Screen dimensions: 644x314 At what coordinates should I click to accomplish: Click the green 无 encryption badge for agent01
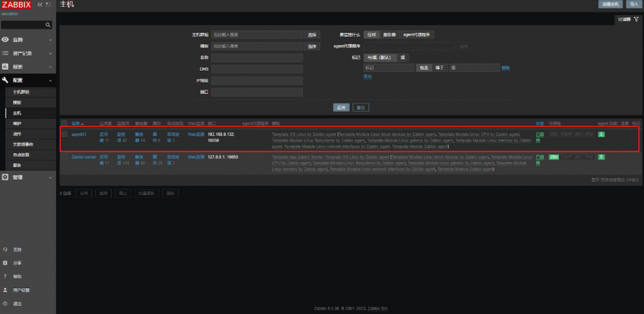[601, 134]
